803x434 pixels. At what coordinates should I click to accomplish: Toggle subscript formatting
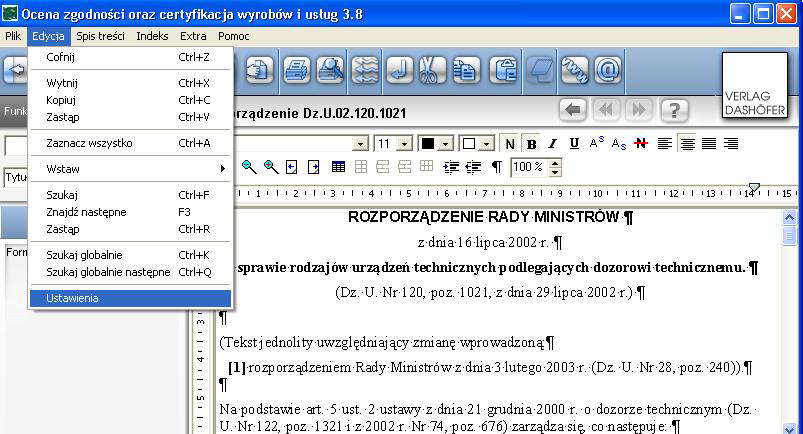(x=619, y=144)
